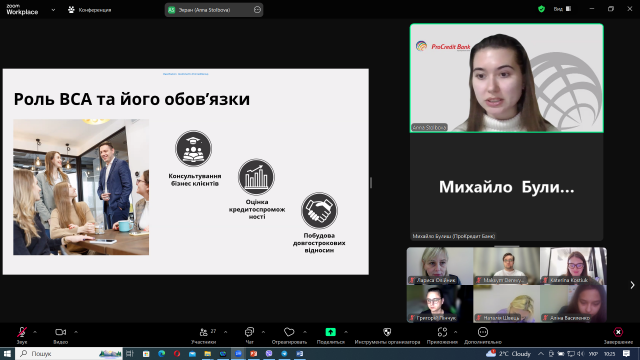This screenshot has height=360, width=640.
Task: Expand apps options arrow beside Приложения
Action: 456,332
